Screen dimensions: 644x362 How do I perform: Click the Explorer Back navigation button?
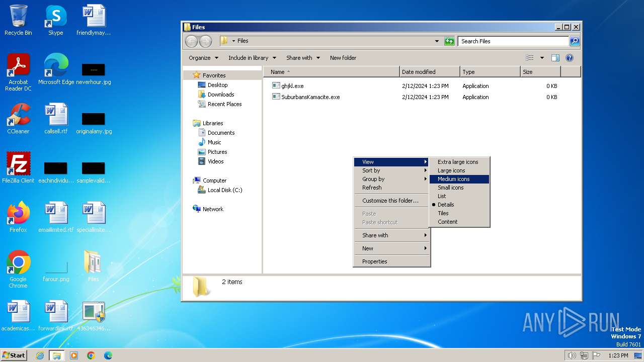(192, 41)
